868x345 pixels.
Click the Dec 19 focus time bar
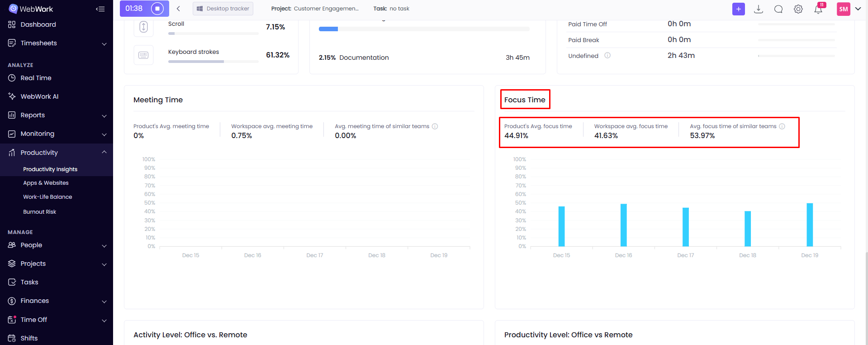tap(810, 225)
